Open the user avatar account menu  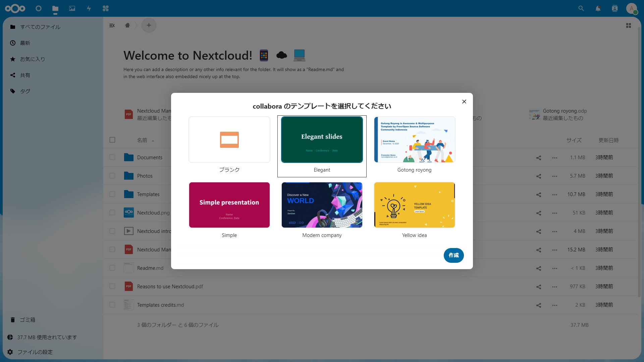click(631, 8)
